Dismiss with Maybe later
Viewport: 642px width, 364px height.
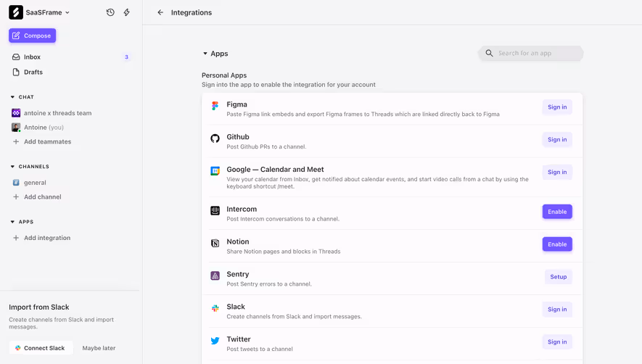coord(99,348)
